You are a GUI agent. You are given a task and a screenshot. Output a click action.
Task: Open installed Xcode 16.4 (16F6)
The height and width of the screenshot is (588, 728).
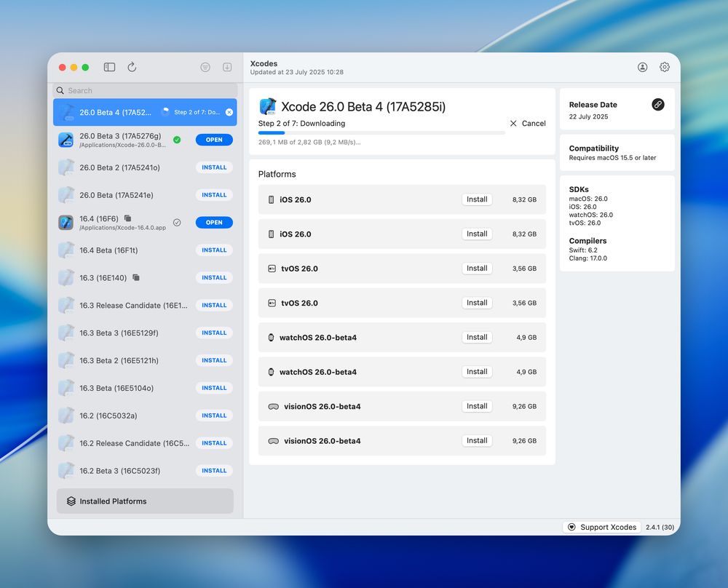(x=214, y=222)
